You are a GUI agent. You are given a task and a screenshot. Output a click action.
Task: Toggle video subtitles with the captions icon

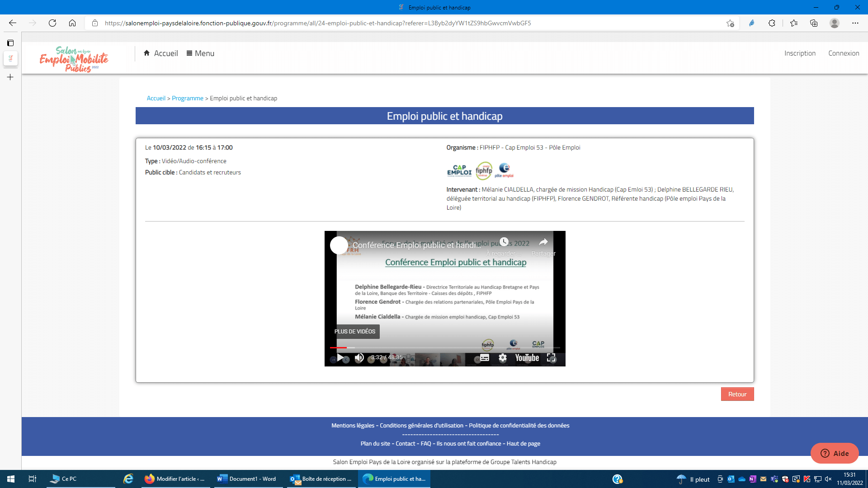(x=485, y=358)
